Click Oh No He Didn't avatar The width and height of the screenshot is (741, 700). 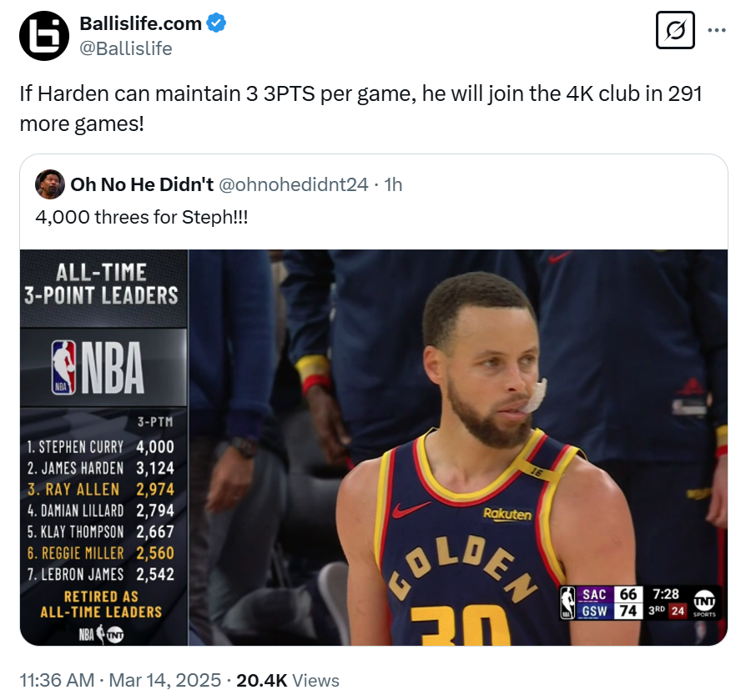click(x=49, y=184)
